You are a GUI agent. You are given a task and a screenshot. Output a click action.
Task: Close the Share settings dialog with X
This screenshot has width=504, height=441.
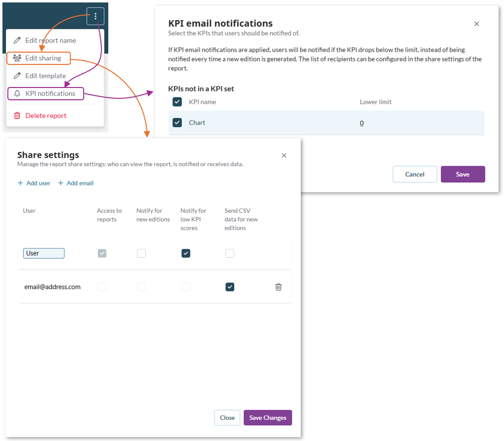click(284, 155)
